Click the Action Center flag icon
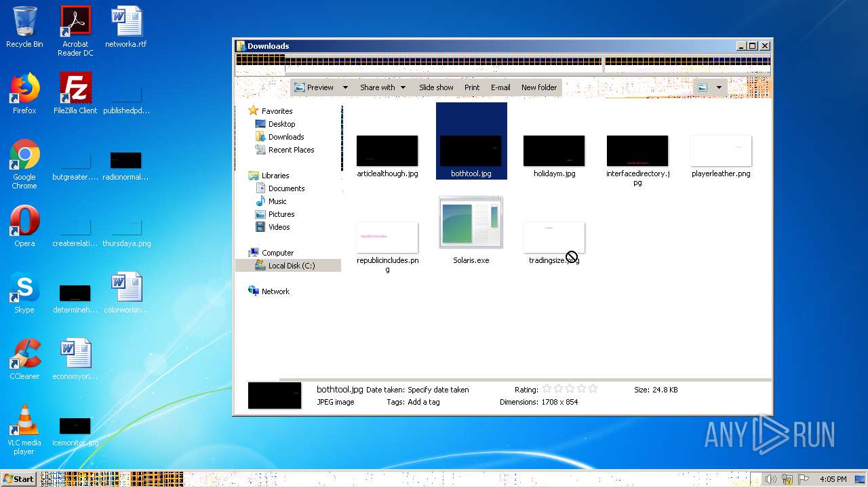 pyautogui.click(x=804, y=479)
